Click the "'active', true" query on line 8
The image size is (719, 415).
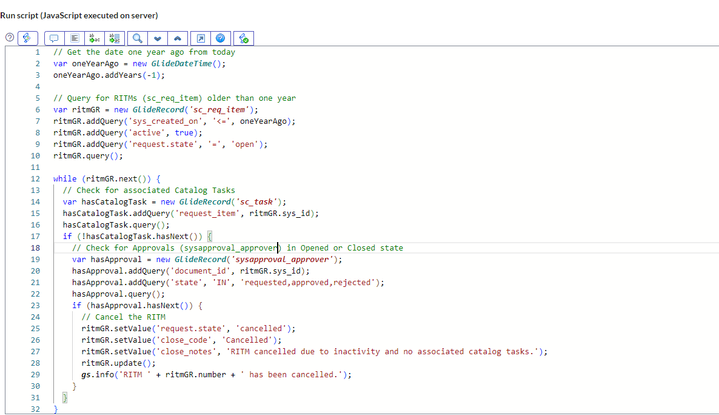coord(165,133)
